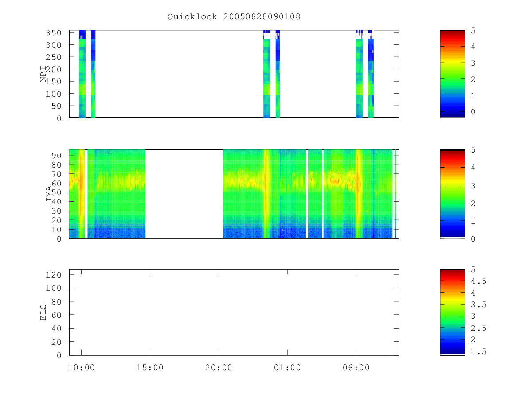Screen dimensions: 532x399
Task: Click the 350 tick on NPI axis
Action: click(x=54, y=33)
